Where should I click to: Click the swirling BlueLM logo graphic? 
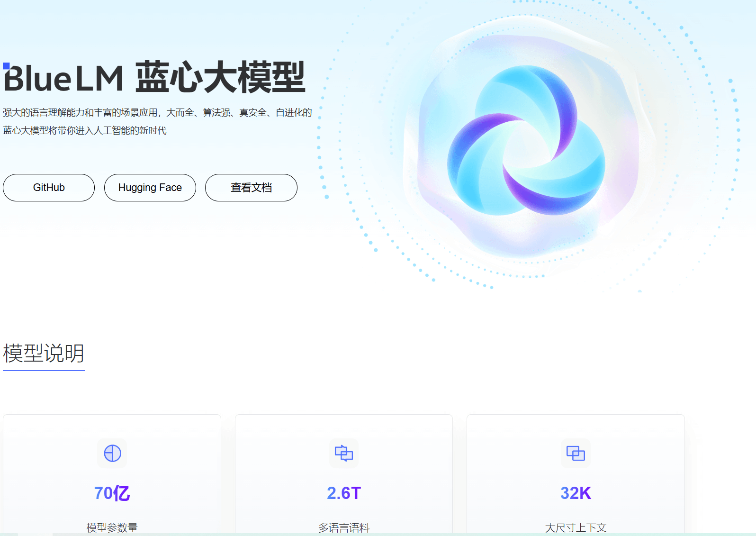pos(526,141)
